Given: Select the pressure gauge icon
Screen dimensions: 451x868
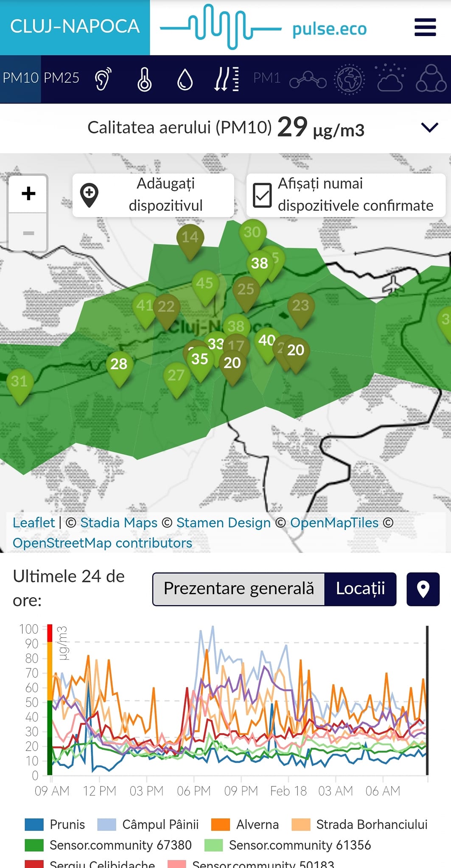Looking at the screenshot, I should pyautogui.click(x=226, y=79).
